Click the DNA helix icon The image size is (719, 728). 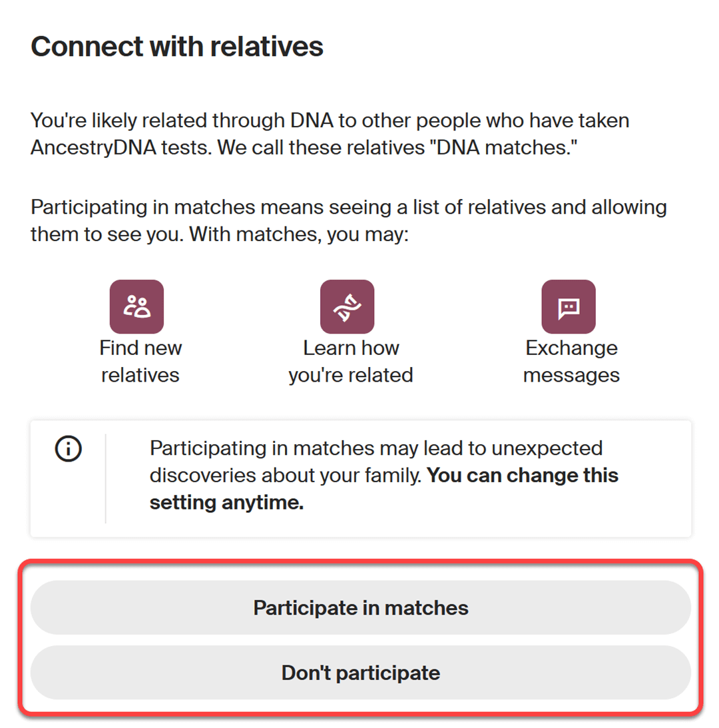coord(347,306)
